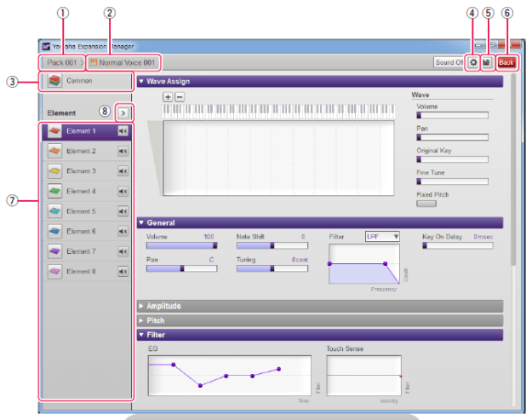Adjust the Wave Volume slider
The height and width of the screenshot is (420, 532).
pos(453,115)
